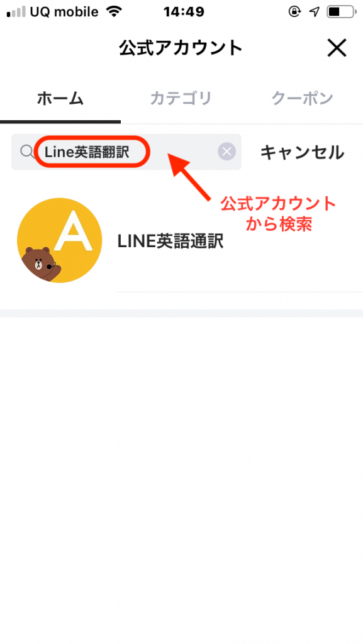The height and width of the screenshot is (644, 363).
Task: Open the カテゴリ tab
Action: 181,99
